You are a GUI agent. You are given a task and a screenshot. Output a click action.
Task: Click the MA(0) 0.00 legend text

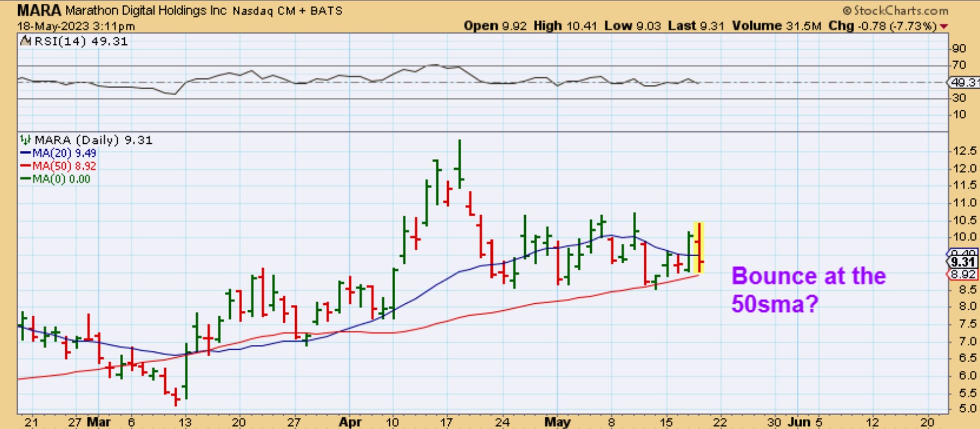(x=61, y=179)
